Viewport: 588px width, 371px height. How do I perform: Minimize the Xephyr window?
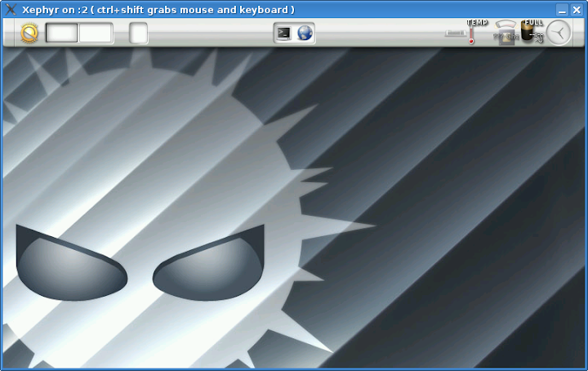click(562, 9)
